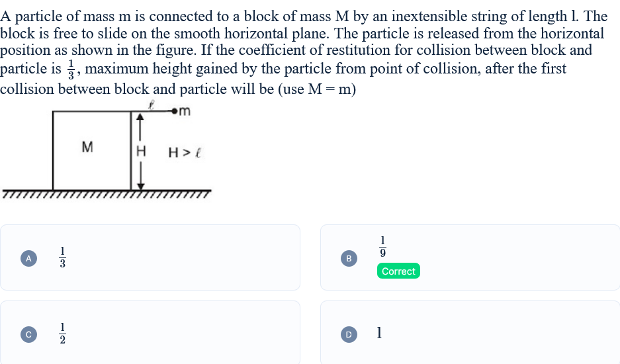Select the circular B option badge
The width and height of the screenshot is (620, 364).
click(349, 258)
